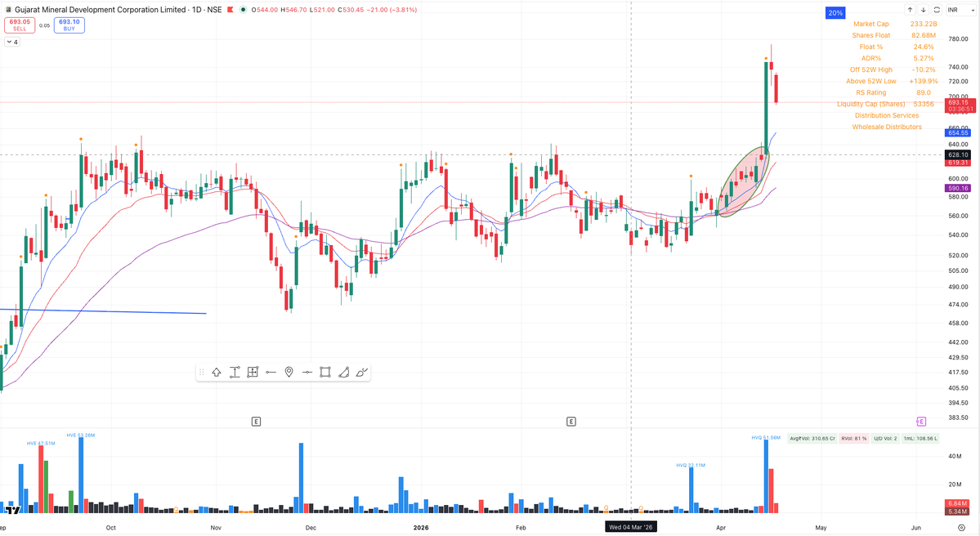
Task: Click the swap/refresh arrows button
Action: tap(936, 10)
